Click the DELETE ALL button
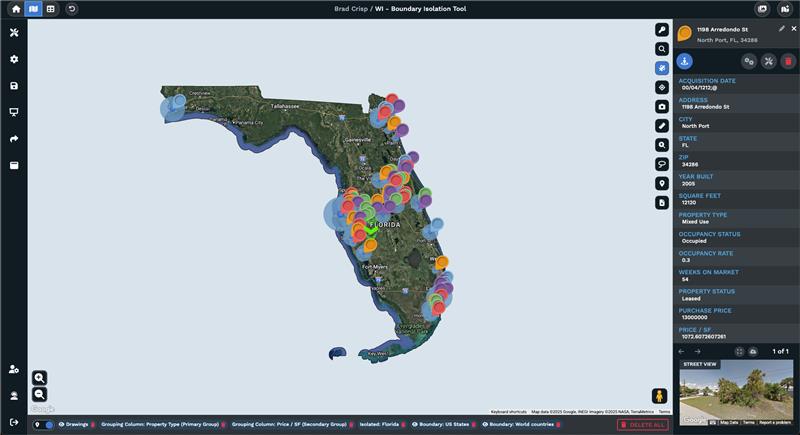The width and height of the screenshot is (800, 435). click(642, 425)
